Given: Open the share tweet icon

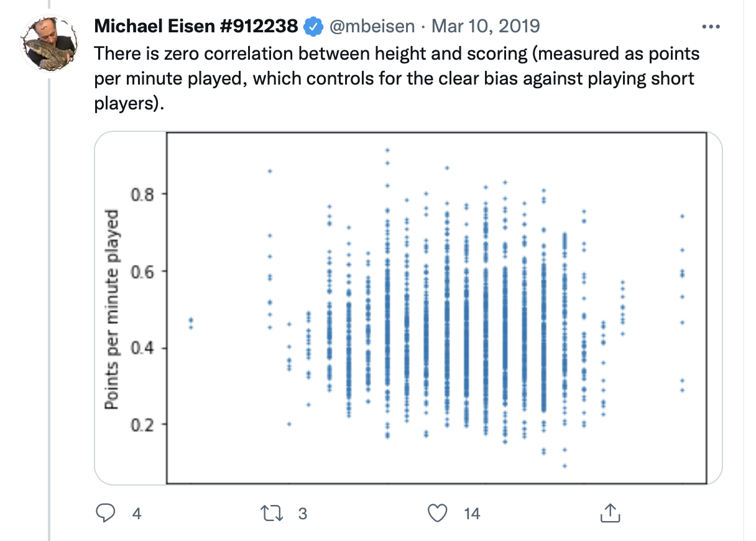Looking at the screenshot, I should click(x=609, y=513).
